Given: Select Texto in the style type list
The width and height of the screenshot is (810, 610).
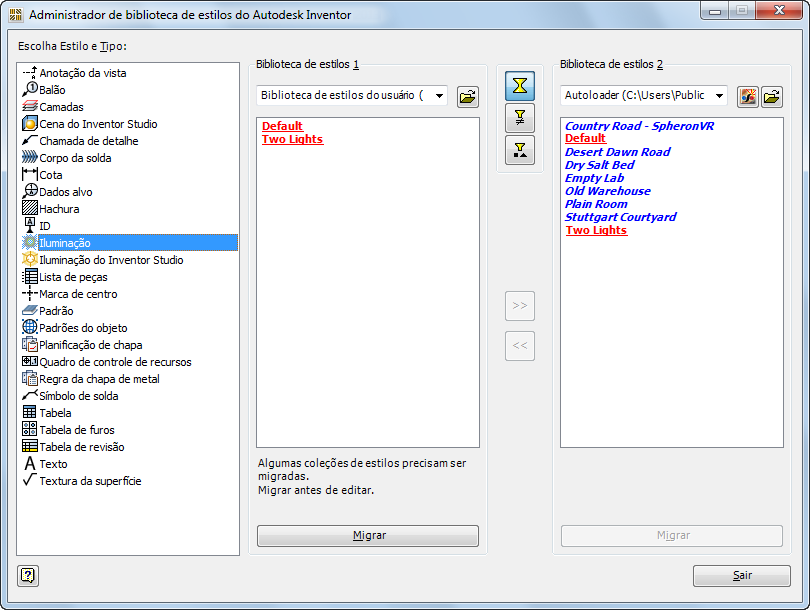Looking at the screenshot, I should click(x=53, y=464).
